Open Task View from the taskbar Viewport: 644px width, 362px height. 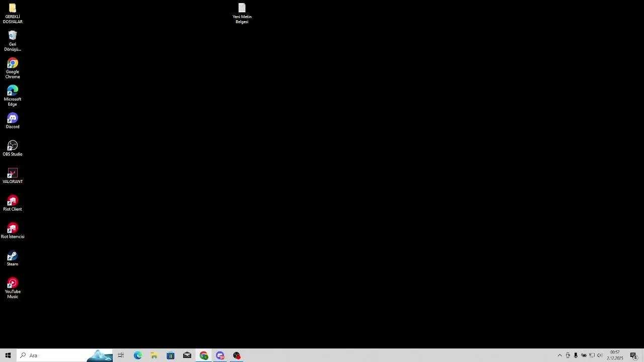coord(121,355)
